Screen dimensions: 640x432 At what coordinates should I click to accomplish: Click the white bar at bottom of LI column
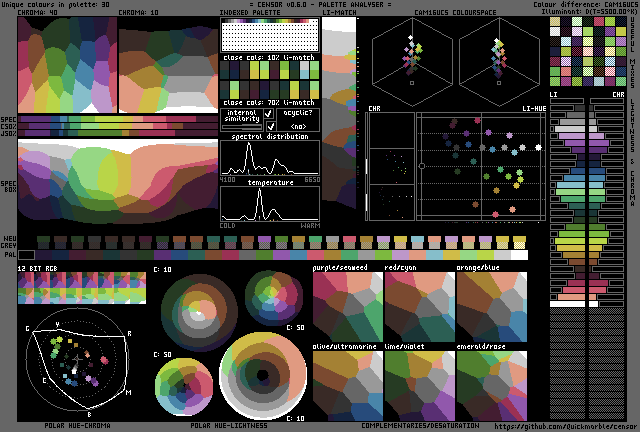point(567,304)
